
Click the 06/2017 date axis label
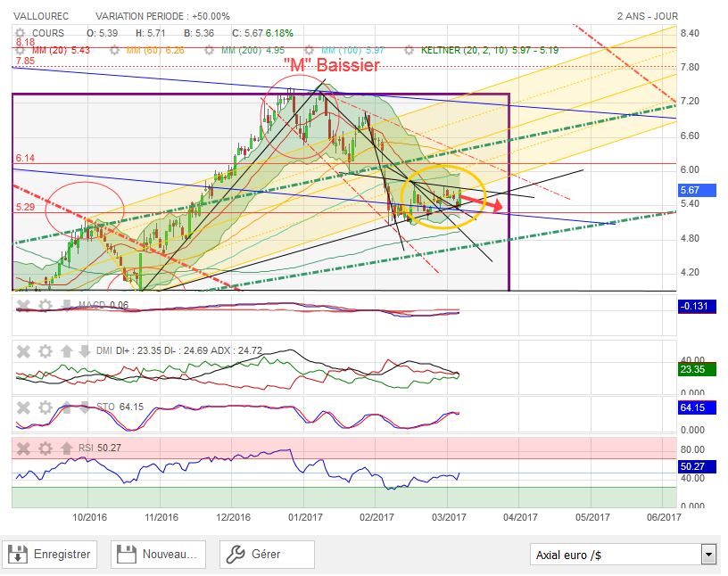(x=664, y=517)
